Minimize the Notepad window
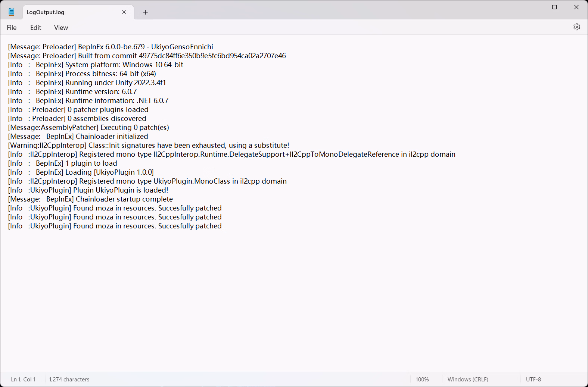Viewport: 588px width, 387px height. click(533, 7)
